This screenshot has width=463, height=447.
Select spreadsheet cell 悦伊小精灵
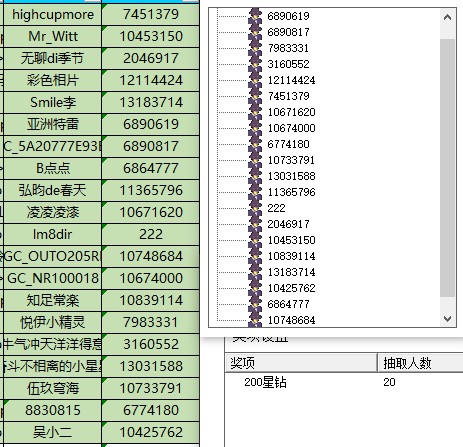click(53, 322)
